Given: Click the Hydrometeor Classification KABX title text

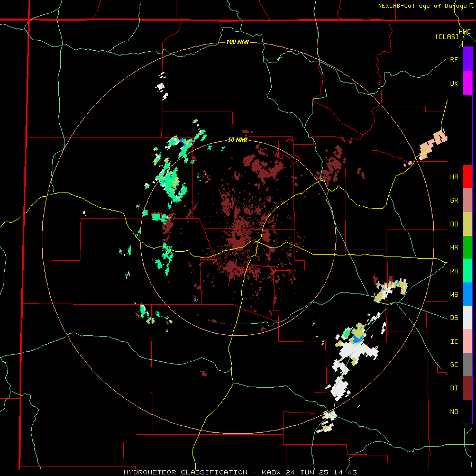Looking at the screenshot, I should click(x=240, y=472).
